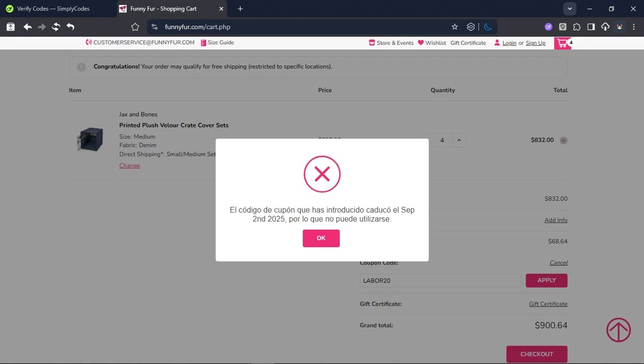Open the purple round extension icon
This screenshot has width=644, height=364.
pyautogui.click(x=548, y=27)
